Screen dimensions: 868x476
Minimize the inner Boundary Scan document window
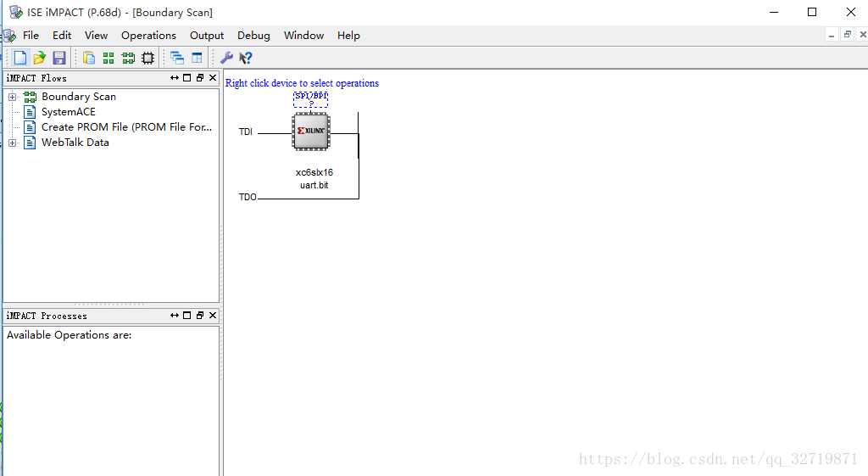(832, 35)
